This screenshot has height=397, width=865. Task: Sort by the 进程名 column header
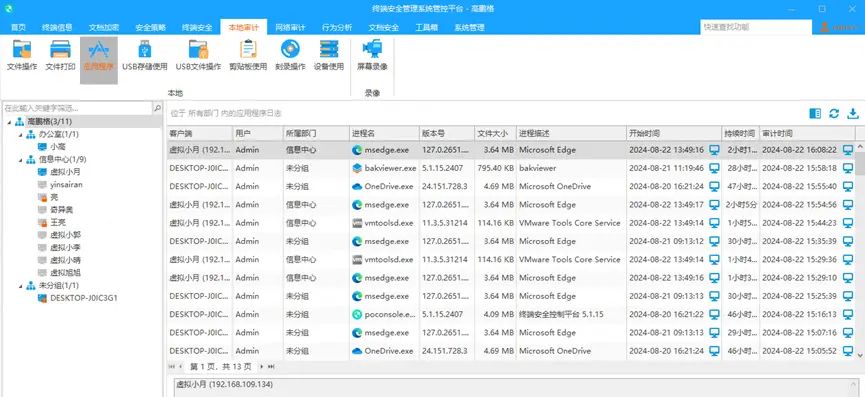click(x=384, y=133)
